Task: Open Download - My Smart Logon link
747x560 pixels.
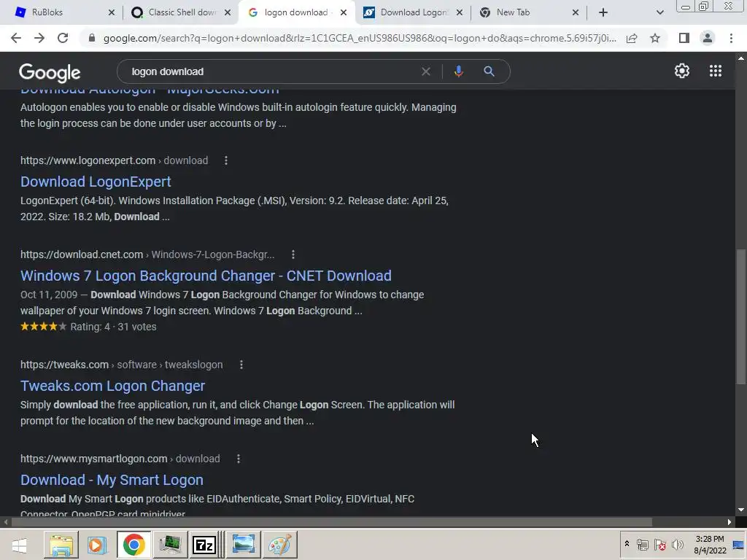Action: [x=112, y=480]
